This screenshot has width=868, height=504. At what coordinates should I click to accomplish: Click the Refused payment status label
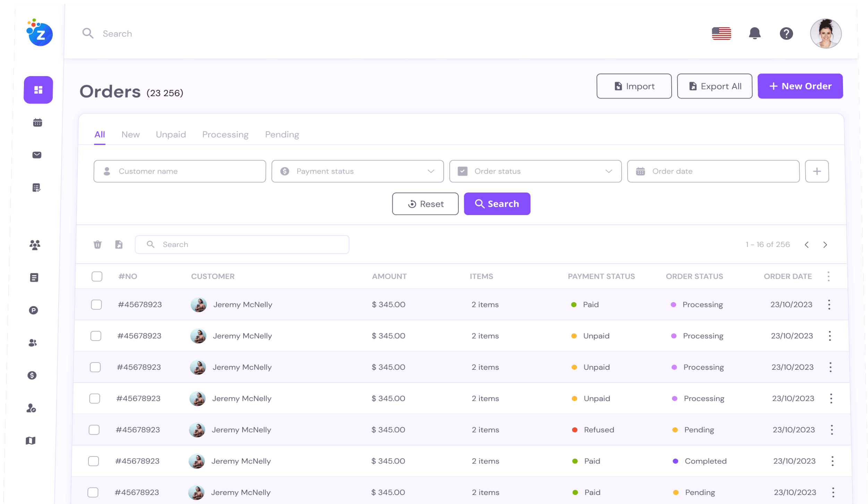[599, 430]
